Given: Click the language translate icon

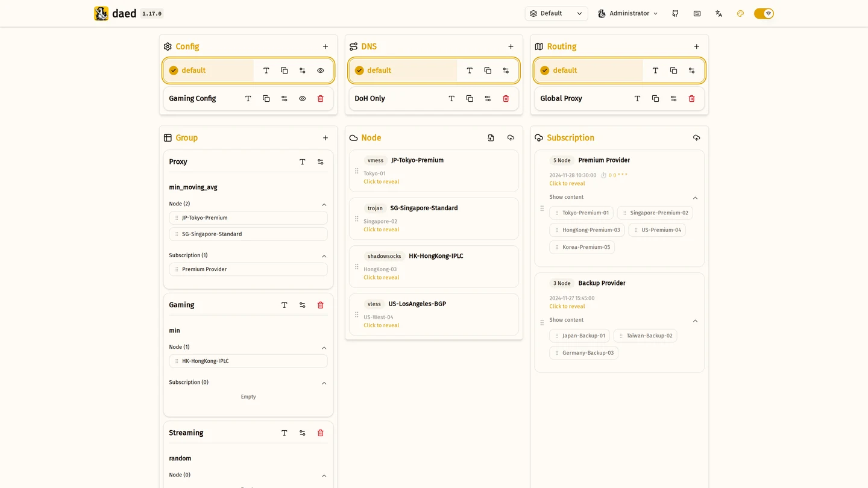Looking at the screenshot, I should point(719,13).
